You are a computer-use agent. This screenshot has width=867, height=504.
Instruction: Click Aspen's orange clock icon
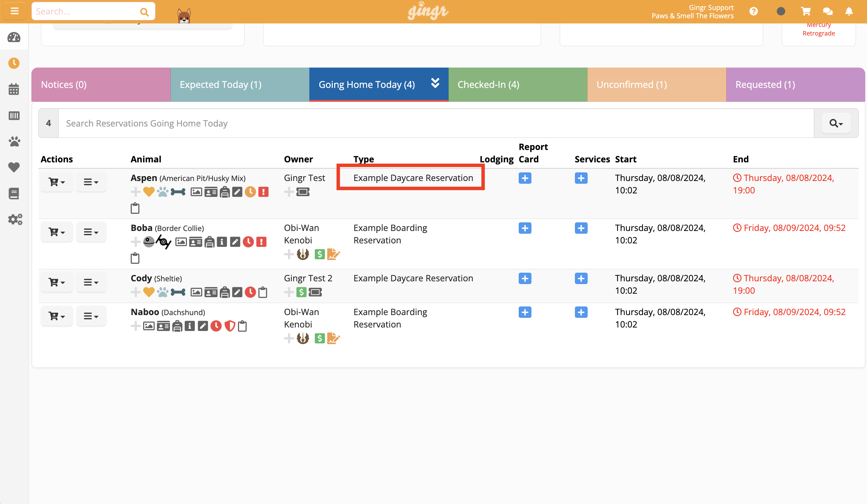(250, 192)
